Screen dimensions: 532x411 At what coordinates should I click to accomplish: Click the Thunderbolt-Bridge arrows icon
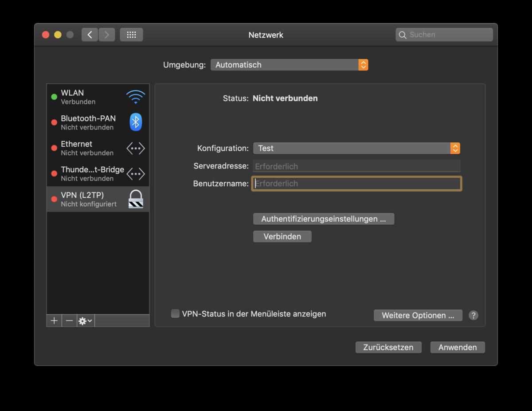(136, 174)
